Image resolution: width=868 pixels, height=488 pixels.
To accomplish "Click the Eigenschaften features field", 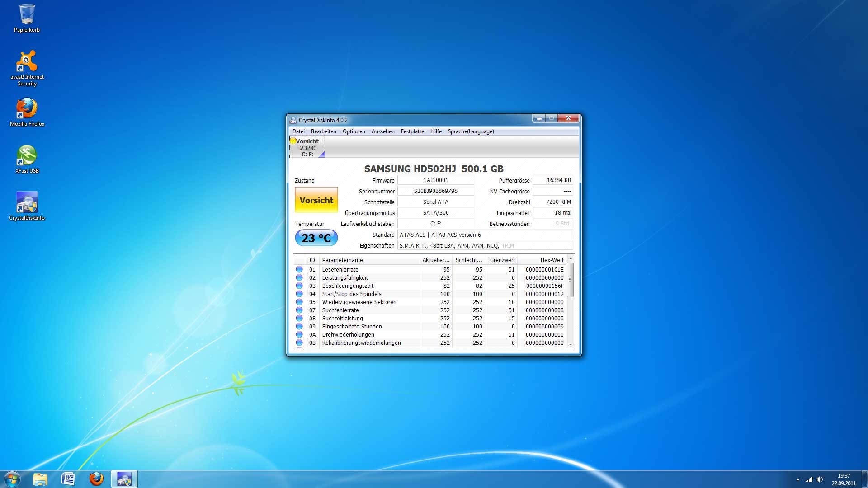I will [x=485, y=246].
